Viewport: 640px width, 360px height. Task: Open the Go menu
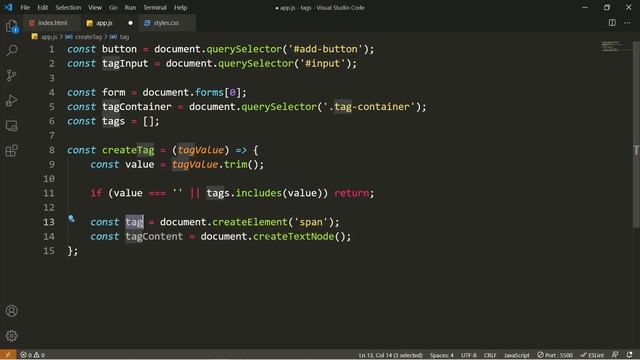[113, 7]
